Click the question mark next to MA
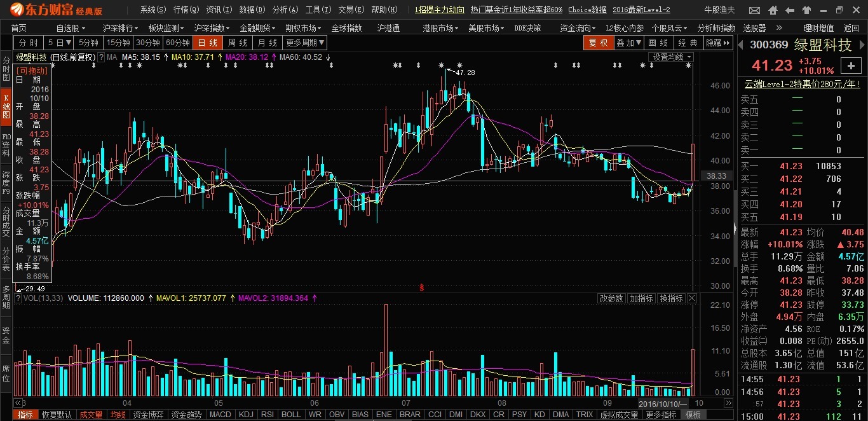Screen dimensions: 868x421 (x=100, y=57)
